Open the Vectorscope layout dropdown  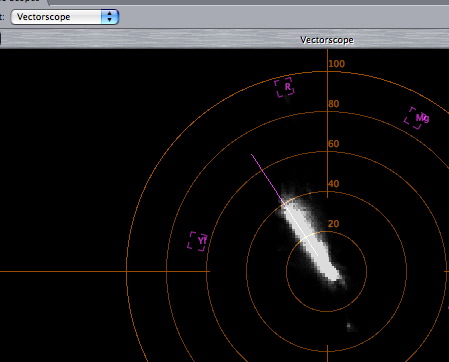[65, 17]
